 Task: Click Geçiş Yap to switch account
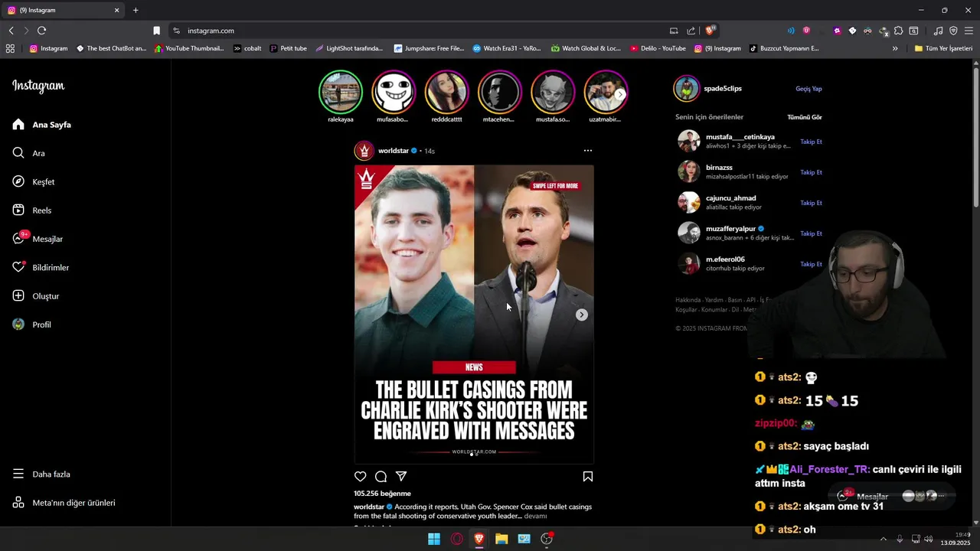coord(808,89)
